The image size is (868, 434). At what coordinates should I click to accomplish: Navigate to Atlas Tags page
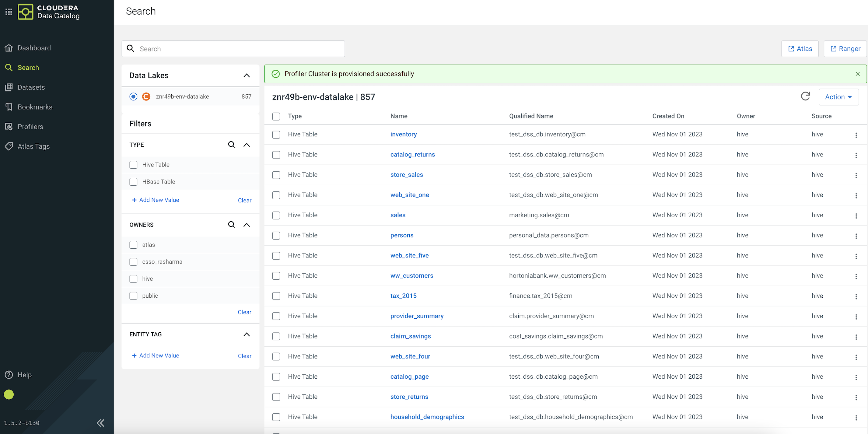pos(33,146)
